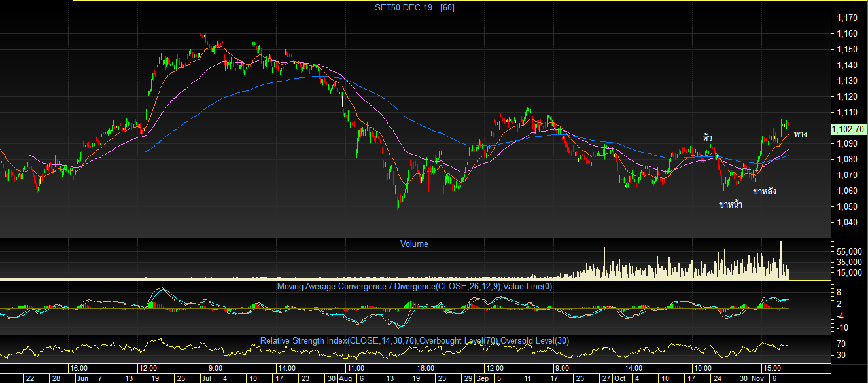The width and height of the screenshot is (868, 383).
Task: Click the 15:00 time label
Action: pos(774,368)
